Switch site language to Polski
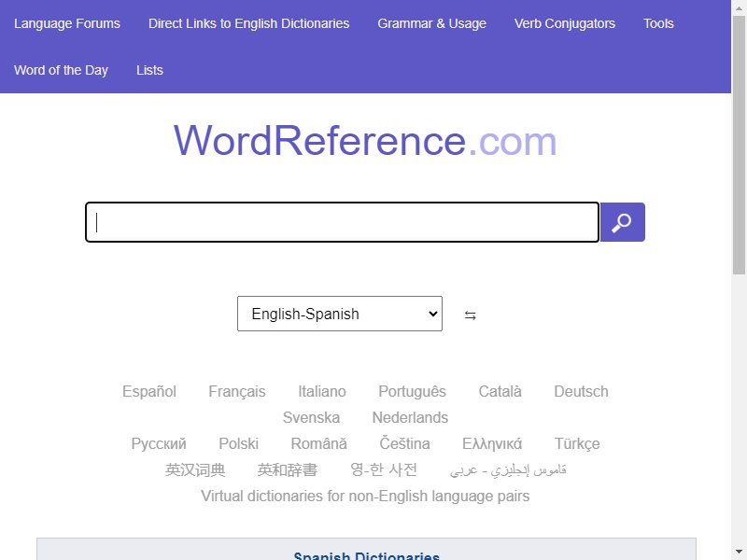Image resolution: width=747 pixels, height=560 pixels. pyautogui.click(x=239, y=444)
